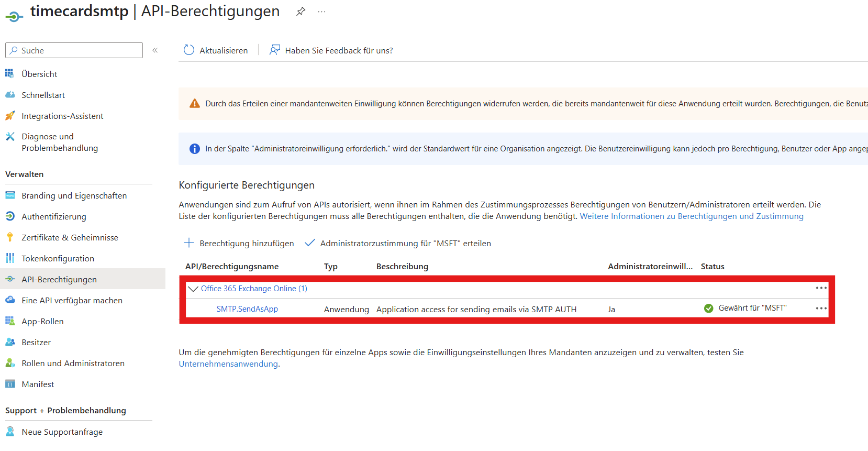
Task: Click the Integrations-Assistent rocket icon
Action: tap(10, 116)
